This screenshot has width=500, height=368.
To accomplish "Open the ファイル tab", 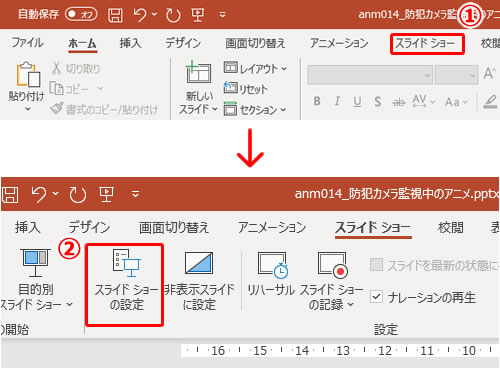I will 28,43.
